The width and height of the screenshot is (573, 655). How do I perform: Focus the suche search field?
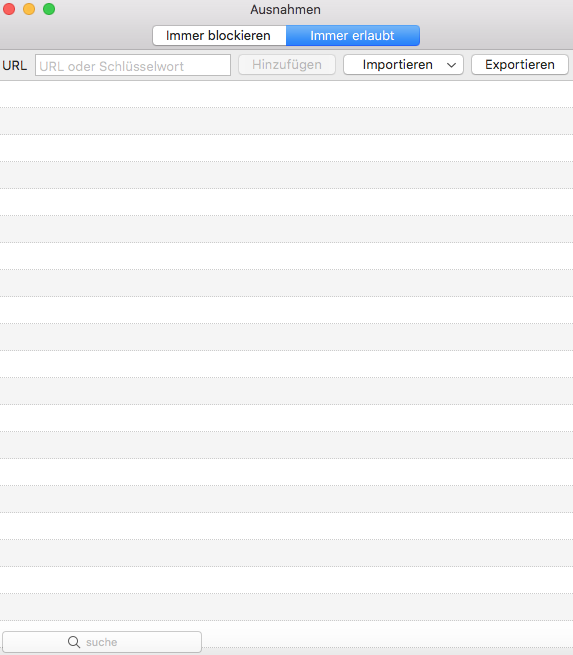coord(102,642)
